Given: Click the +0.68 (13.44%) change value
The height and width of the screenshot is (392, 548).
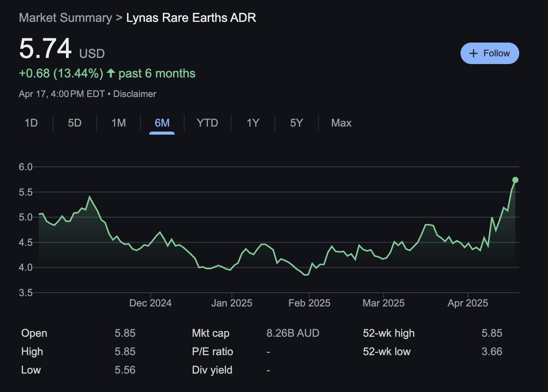Looking at the screenshot, I should coord(61,73).
